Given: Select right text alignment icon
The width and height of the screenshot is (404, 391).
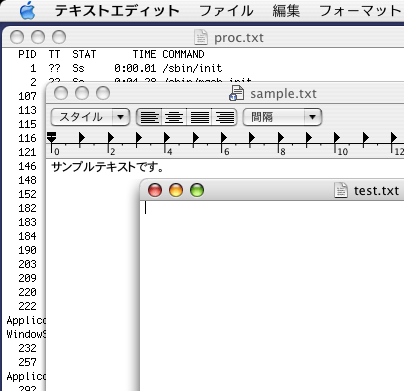Looking at the screenshot, I should point(224,117).
